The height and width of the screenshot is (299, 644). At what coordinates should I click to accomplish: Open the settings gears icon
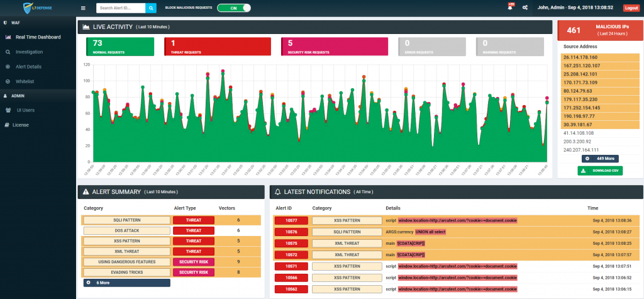(525, 8)
